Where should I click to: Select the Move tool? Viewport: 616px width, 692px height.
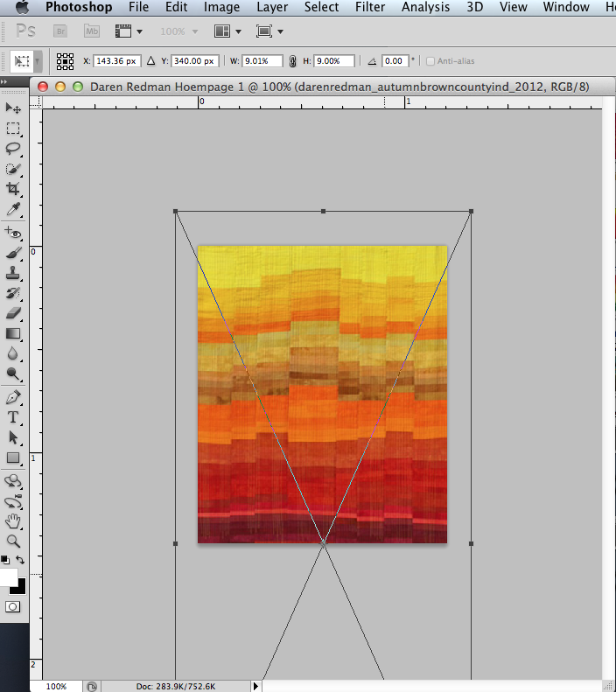pyautogui.click(x=13, y=108)
